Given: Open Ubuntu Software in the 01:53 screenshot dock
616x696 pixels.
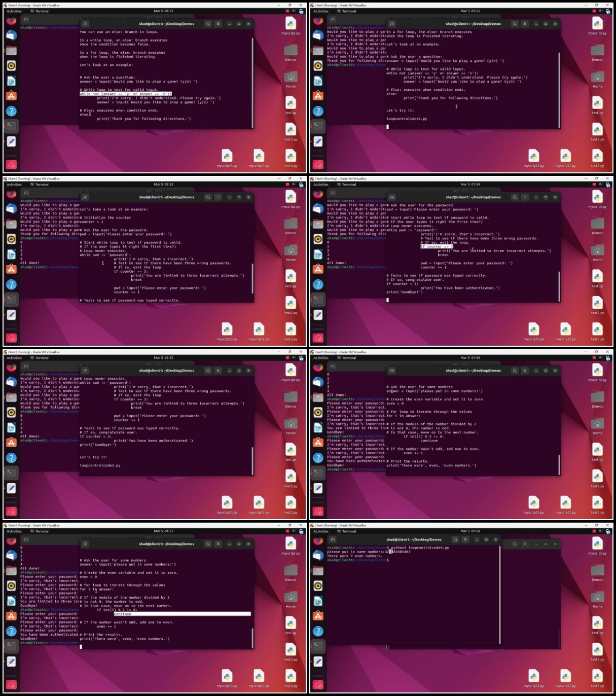Looking at the screenshot, I should 11,269.
